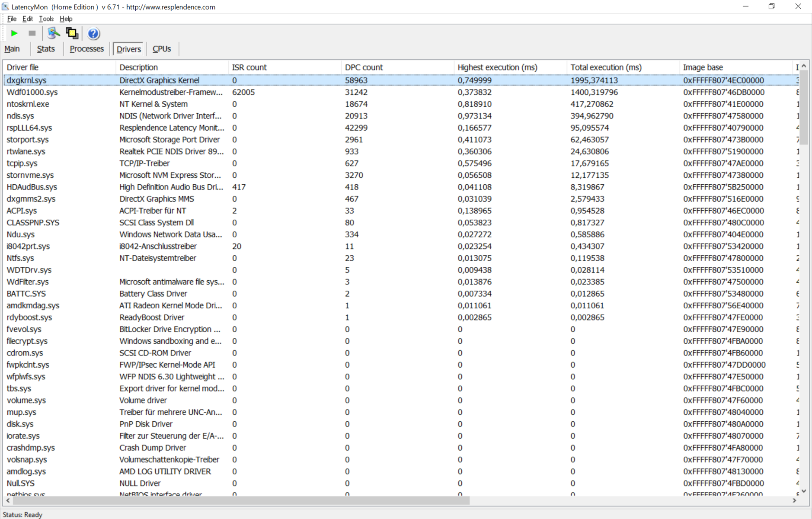Select the HDAudBus.sys driver row
Screen dimensions: 812x519
(401, 187)
